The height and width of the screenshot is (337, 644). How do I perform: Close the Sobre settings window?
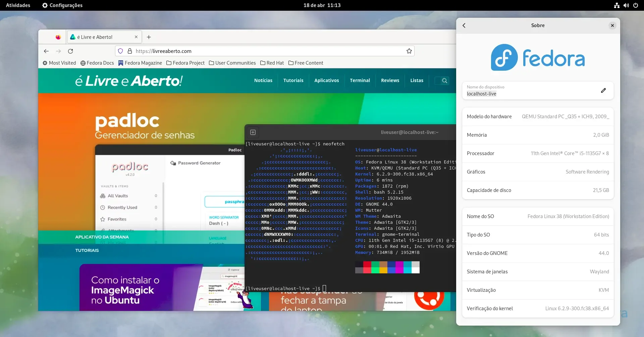[x=612, y=25]
